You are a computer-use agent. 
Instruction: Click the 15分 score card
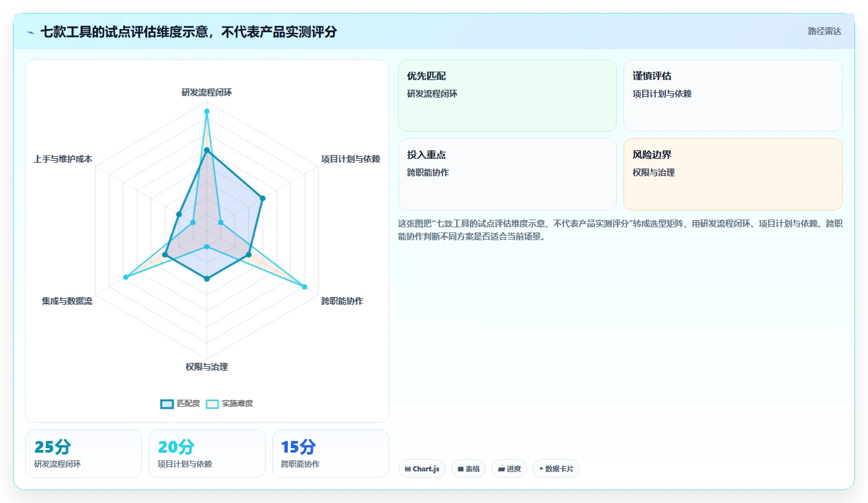coord(330,453)
